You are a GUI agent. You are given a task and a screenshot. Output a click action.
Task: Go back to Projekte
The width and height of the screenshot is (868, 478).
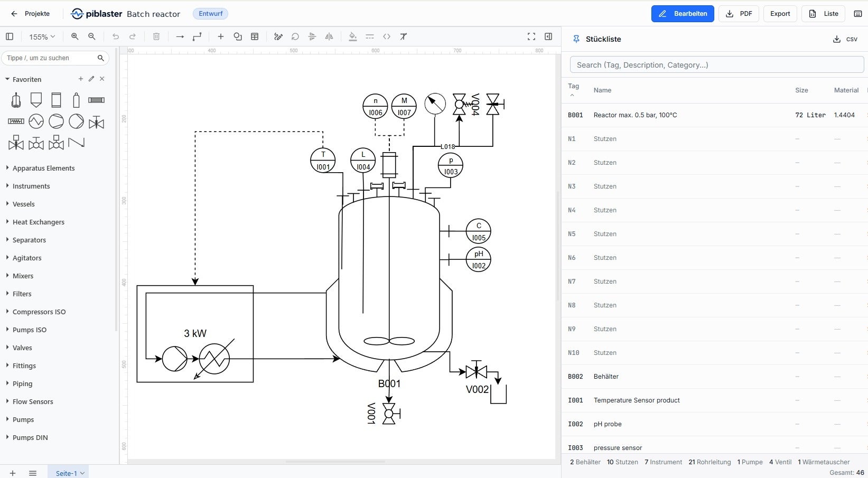click(x=30, y=14)
